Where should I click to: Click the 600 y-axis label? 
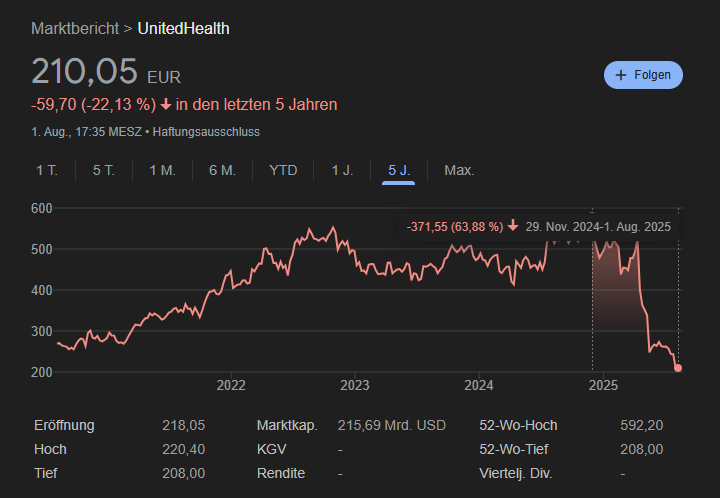point(42,208)
